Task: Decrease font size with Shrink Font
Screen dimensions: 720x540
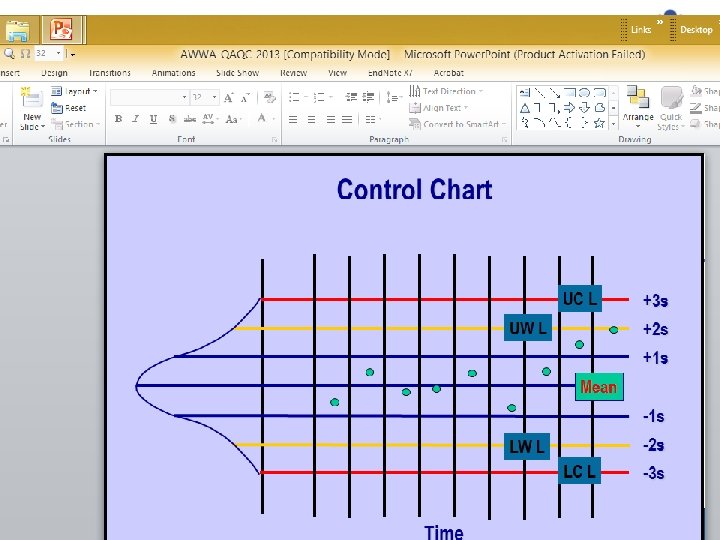Action: coord(246,97)
